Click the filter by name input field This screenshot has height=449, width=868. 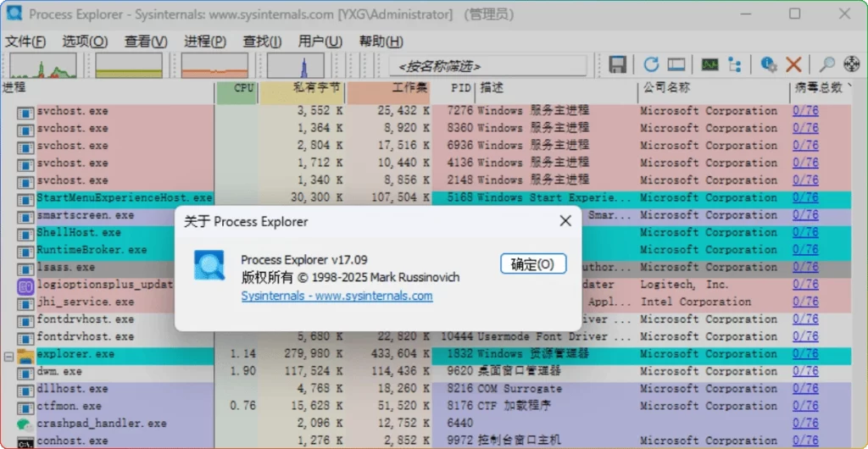487,66
